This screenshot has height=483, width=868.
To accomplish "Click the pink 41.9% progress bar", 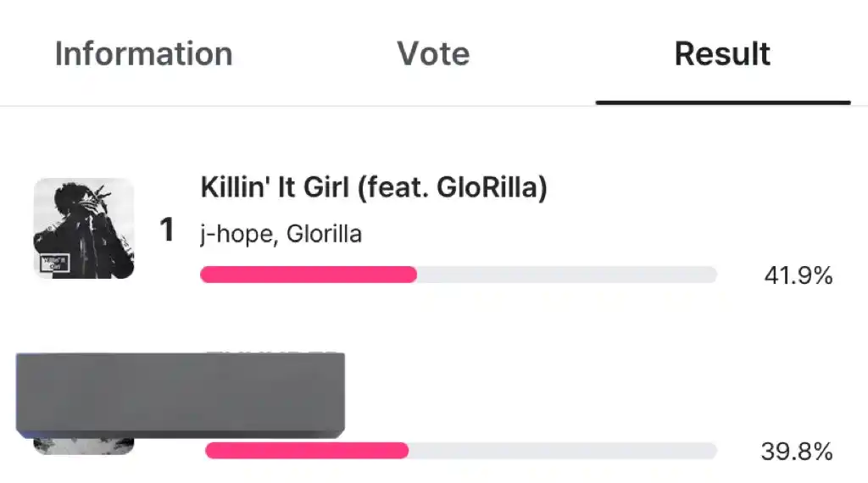I will (x=309, y=275).
